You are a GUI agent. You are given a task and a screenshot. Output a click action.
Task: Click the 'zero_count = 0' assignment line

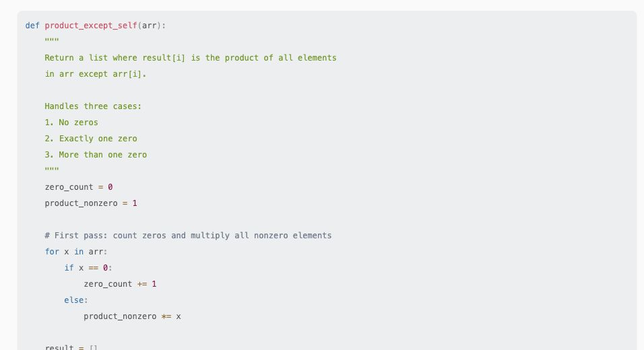[79, 187]
